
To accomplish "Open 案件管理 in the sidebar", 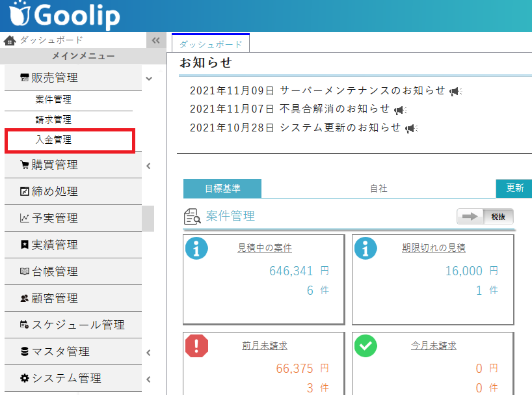I will (68, 100).
